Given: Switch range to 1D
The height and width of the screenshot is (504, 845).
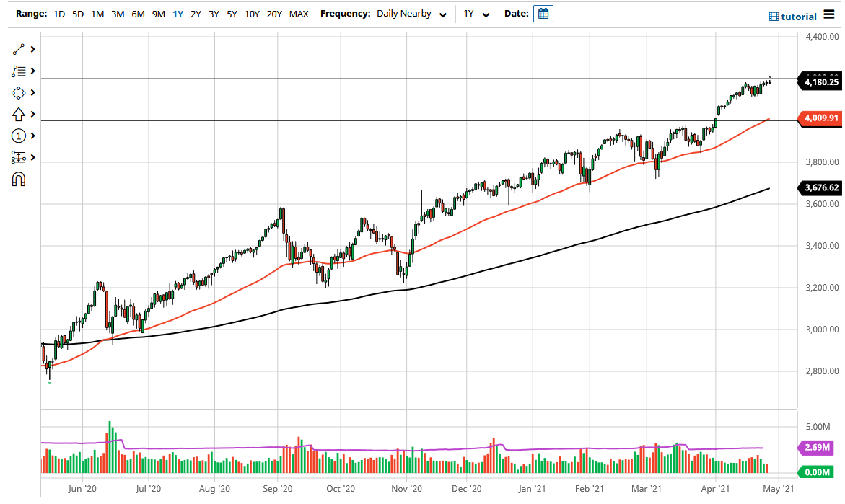Looking at the screenshot, I should pos(58,13).
